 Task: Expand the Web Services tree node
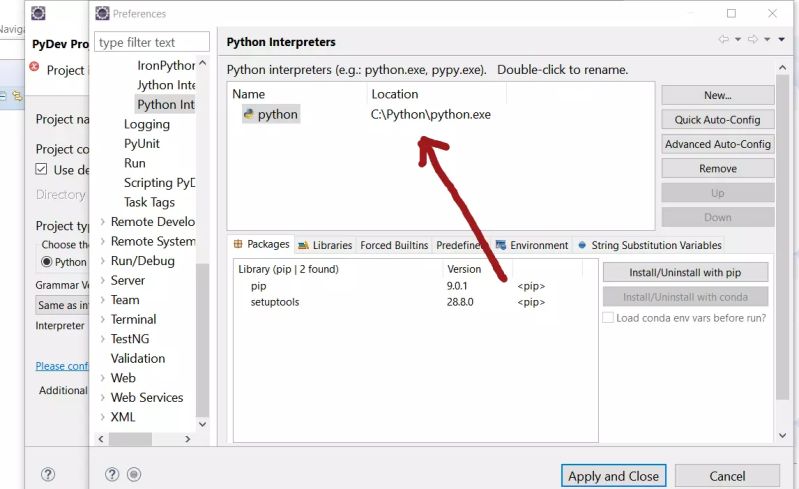tap(102, 397)
